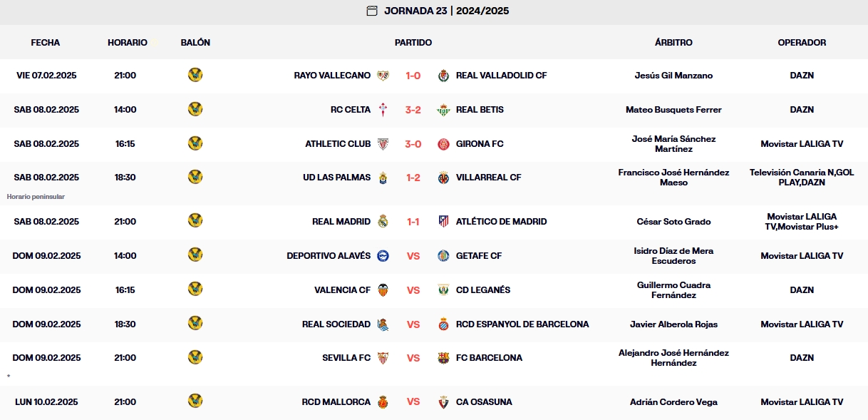868x420 pixels.
Task: Click the match ball icon in the RC Celta row
Action: 195,109
